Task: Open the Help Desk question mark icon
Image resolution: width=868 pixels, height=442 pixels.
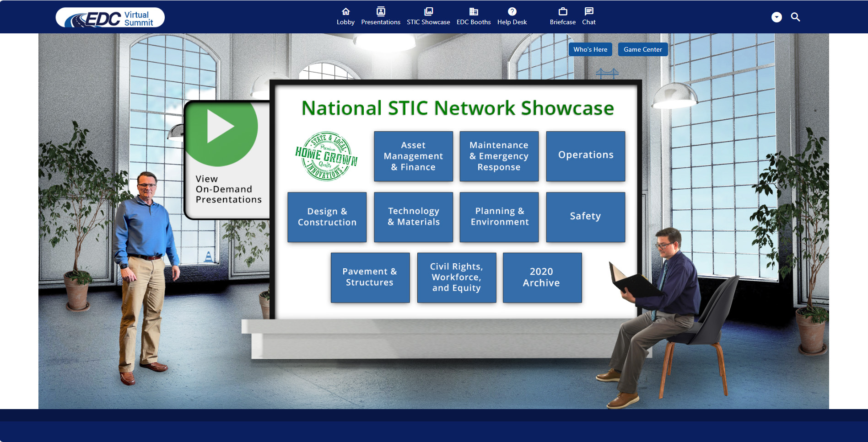Action: tap(512, 11)
